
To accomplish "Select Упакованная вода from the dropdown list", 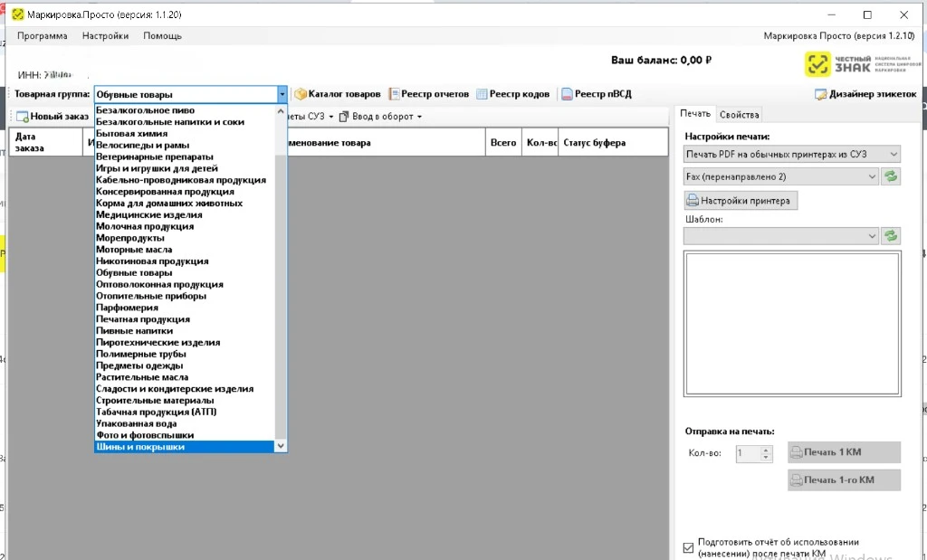I will (185, 423).
